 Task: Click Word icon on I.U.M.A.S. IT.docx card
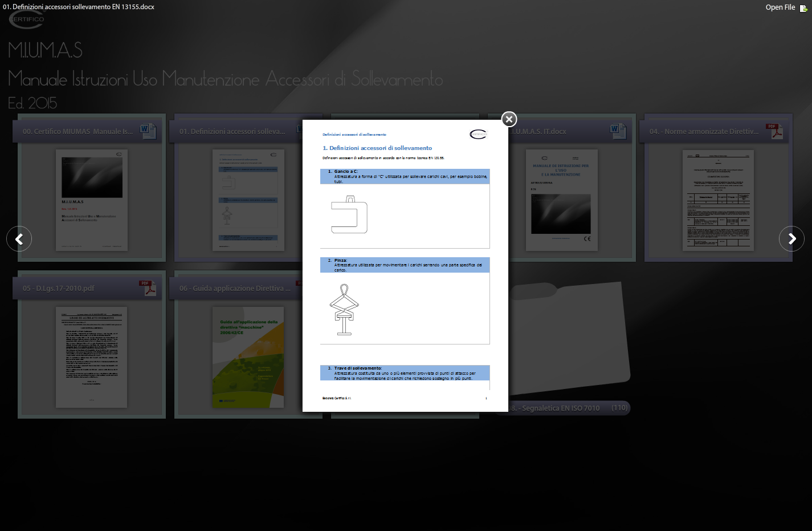(x=616, y=131)
